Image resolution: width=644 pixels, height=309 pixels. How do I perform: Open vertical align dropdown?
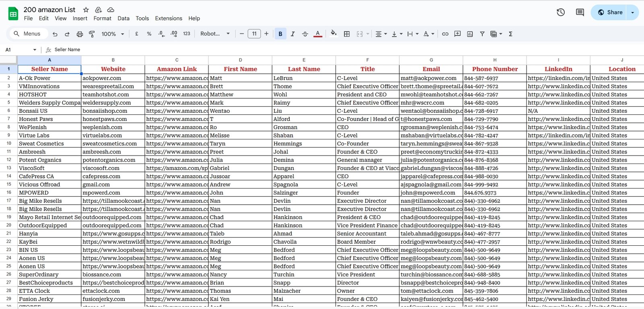tap(397, 34)
